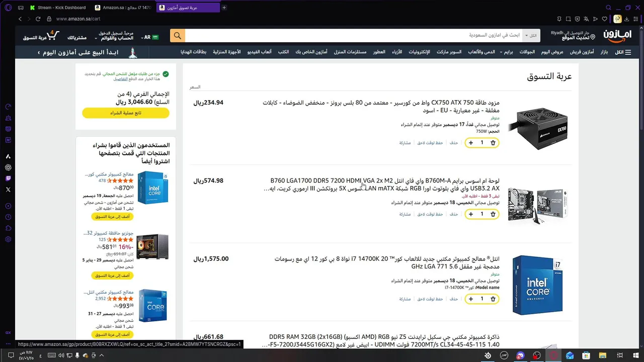The height and width of the screenshot is (362, 644).
Task: Open the التفاصيل free shipping details link
Action: point(120,79)
